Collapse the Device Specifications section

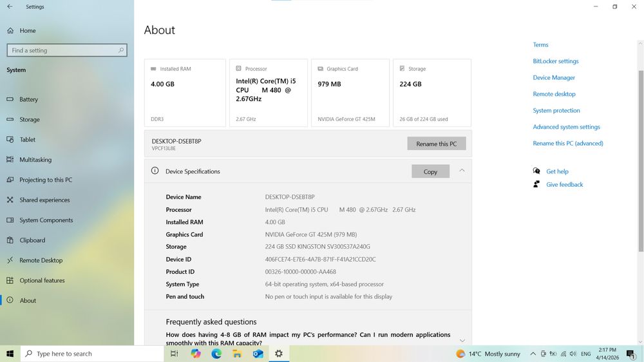pyautogui.click(x=462, y=171)
